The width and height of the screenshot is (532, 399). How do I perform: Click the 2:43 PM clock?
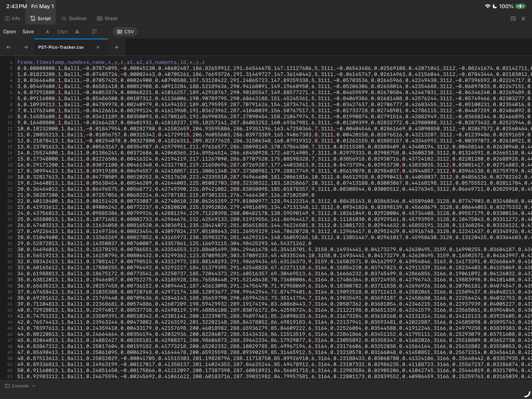[x=17, y=6]
